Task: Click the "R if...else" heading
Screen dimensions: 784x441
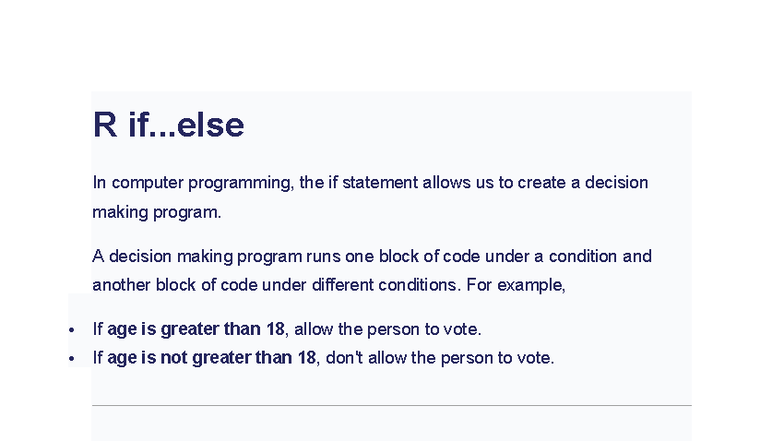Action: [168, 126]
